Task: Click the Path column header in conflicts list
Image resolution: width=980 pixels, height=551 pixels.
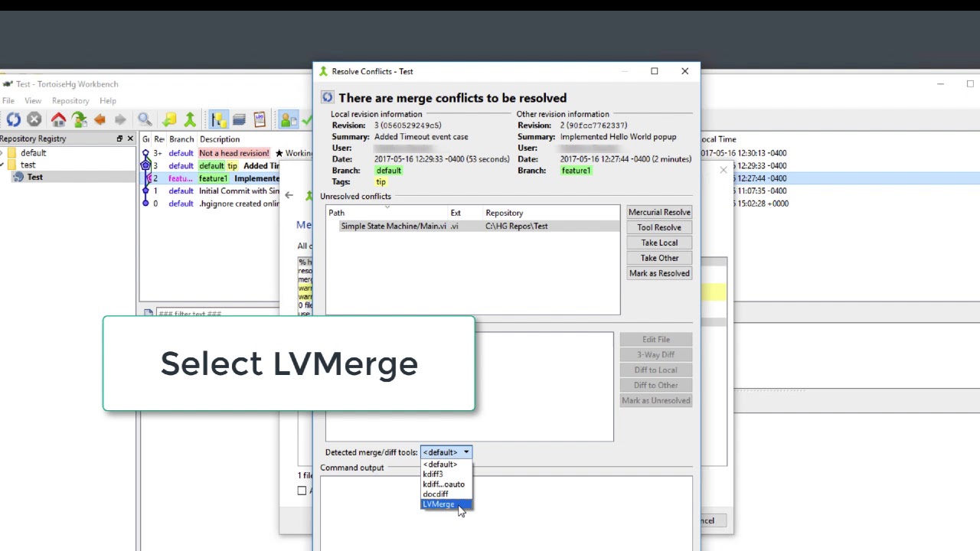Action: click(x=387, y=214)
